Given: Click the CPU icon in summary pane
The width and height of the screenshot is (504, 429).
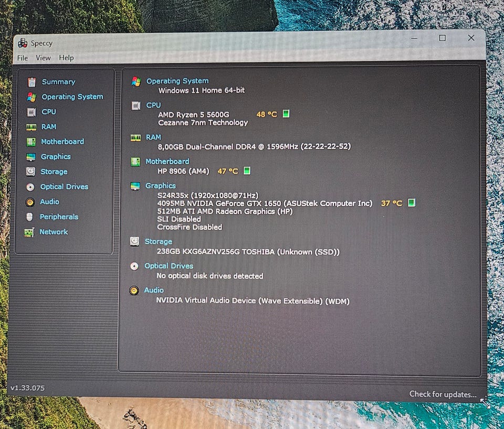Looking at the screenshot, I should pos(136,105).
